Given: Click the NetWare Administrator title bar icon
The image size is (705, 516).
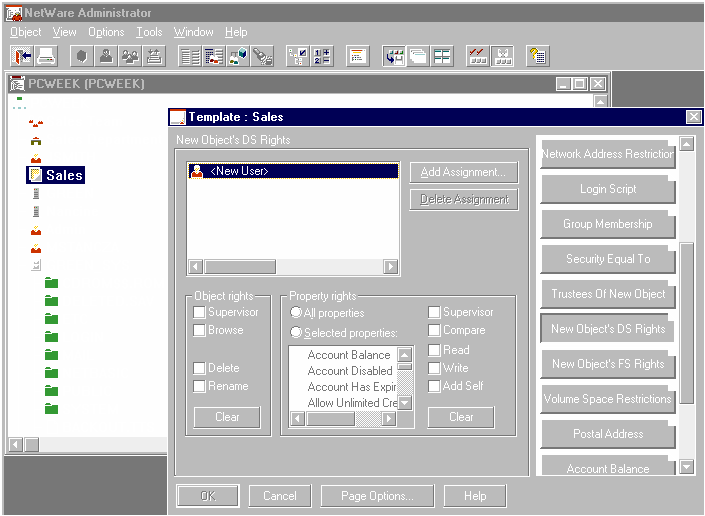Looking at the screenshot, I should [14, 13].
